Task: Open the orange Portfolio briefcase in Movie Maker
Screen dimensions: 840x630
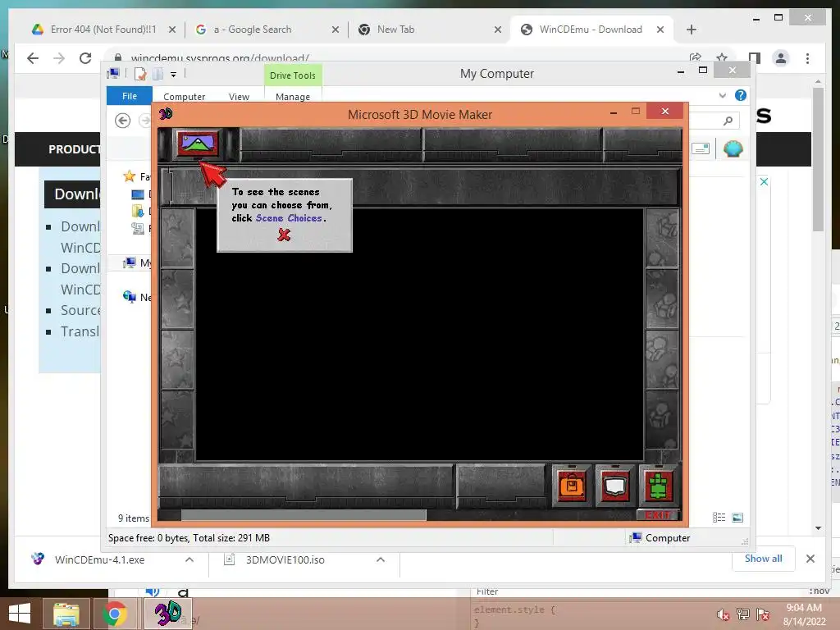Action: 572,486
